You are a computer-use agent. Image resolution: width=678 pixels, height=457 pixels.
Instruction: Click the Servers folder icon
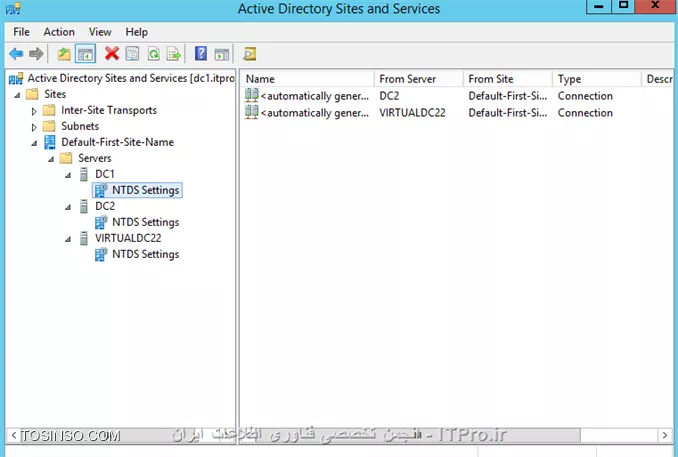[66, 158]
